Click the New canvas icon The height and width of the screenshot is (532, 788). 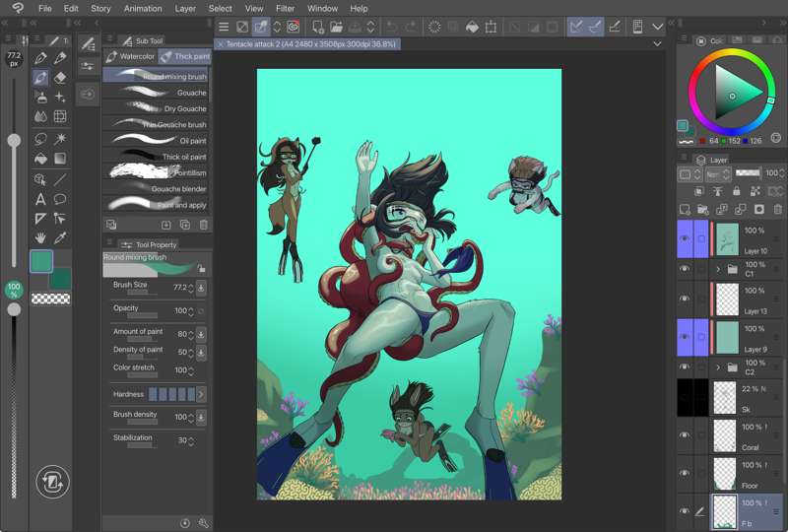(x=317, y=27)
